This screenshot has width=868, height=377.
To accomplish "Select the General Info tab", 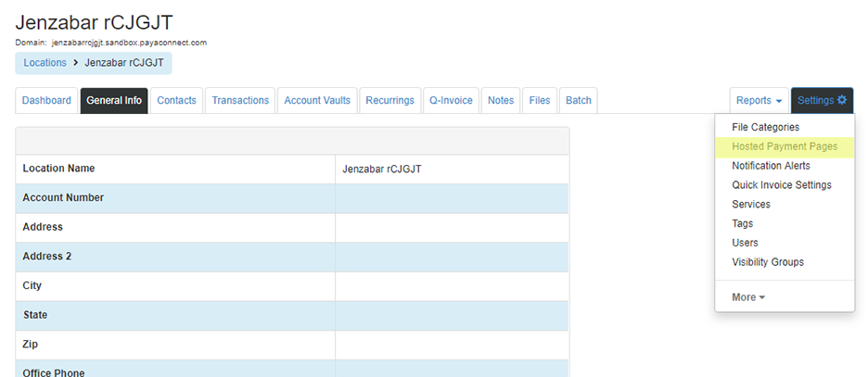I will click(114, 101).
